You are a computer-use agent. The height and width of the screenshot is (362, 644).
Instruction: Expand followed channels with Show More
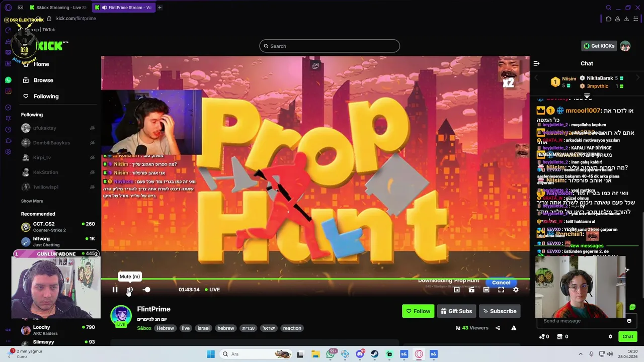click(32, 201)
